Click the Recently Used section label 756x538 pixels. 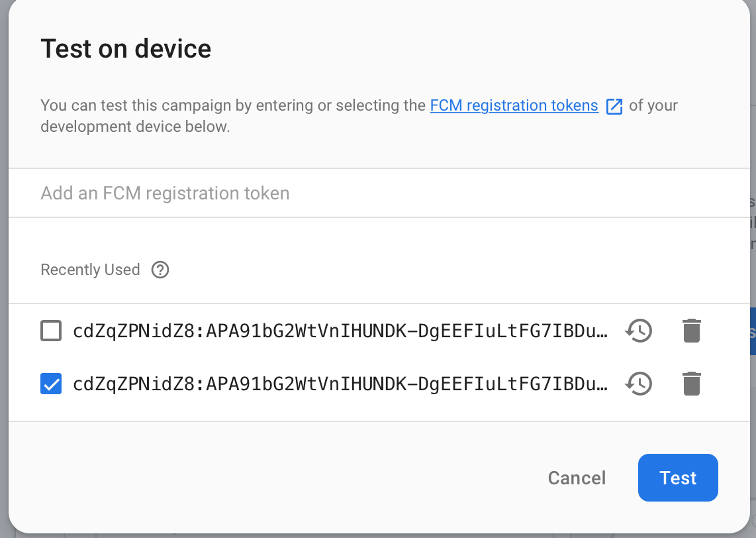click(x=90, y=270)
